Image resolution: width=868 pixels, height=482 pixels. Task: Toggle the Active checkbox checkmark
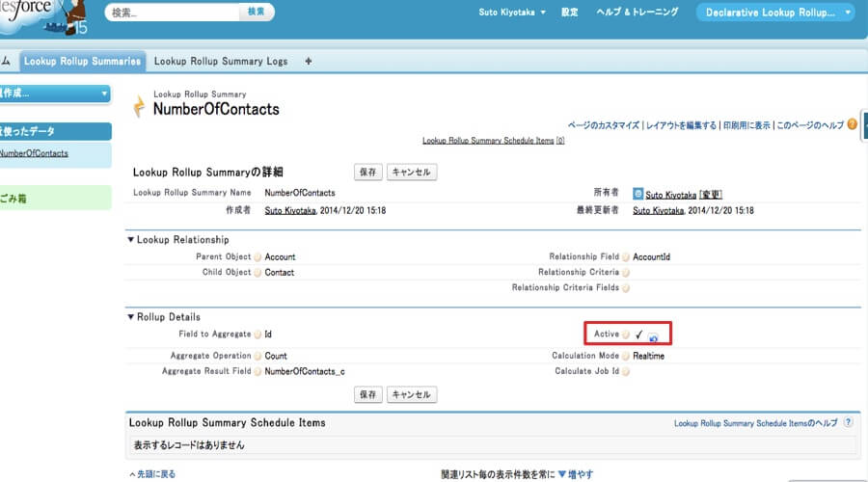click(x=638, y=335)
